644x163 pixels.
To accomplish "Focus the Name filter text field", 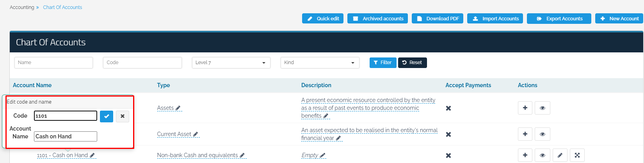I will [54, 63].
